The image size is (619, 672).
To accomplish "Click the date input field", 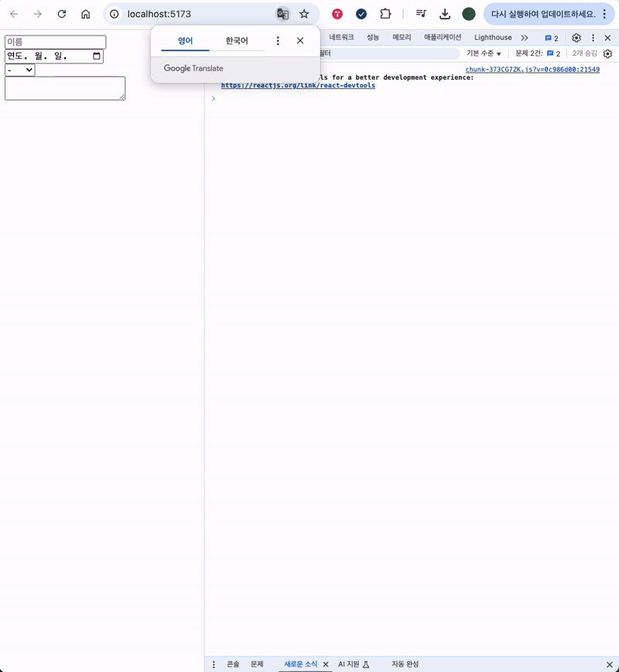I will point(54,56).
